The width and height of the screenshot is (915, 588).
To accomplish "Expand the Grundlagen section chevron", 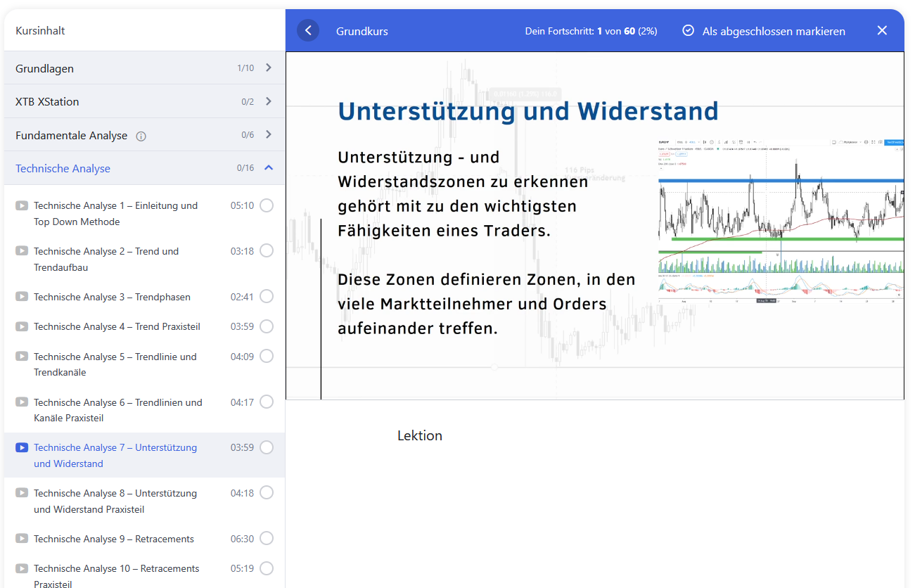I will [x=269, y=68].
